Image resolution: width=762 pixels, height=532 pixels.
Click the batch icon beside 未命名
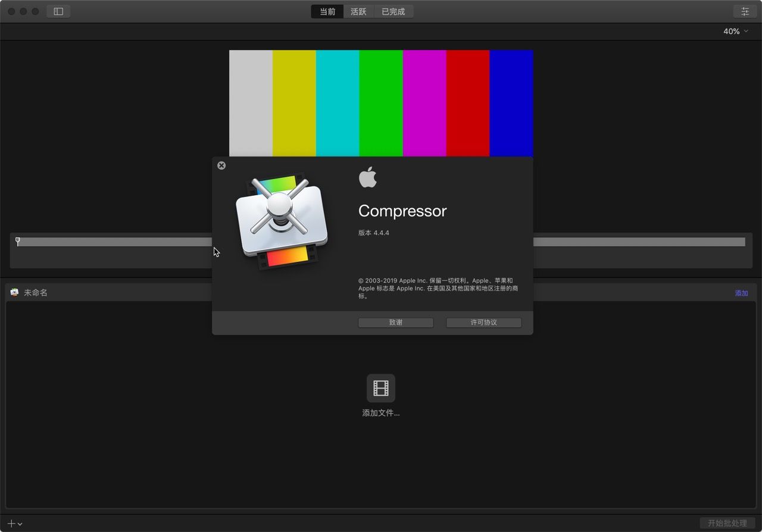(x=14, y=293)
